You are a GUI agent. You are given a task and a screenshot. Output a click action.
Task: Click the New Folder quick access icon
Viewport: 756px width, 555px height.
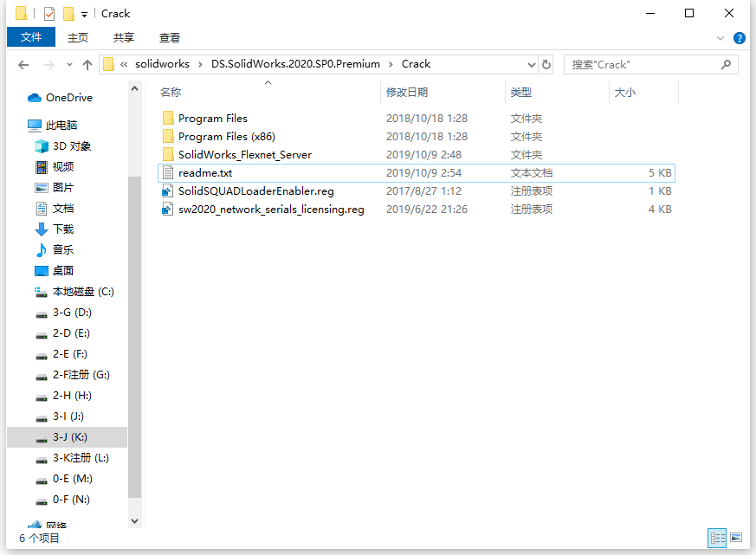(x=69, y=14)
